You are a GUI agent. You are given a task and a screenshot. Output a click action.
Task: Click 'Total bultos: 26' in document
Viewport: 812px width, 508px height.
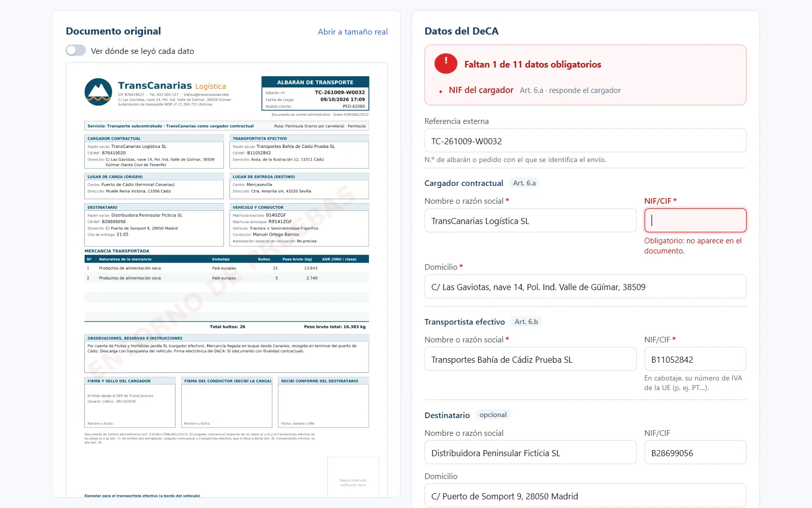(x=227, y=327)
